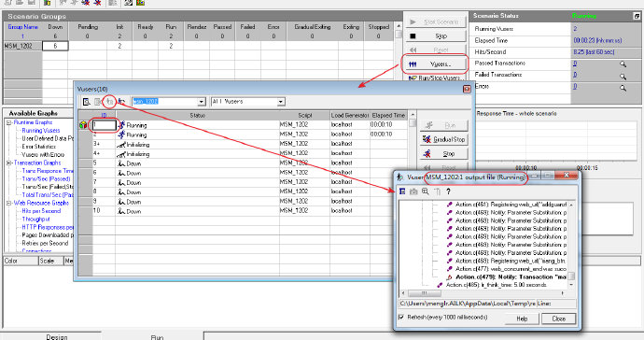
Task: Click Down count cell for MSM_1202
Action: click(x=55, y=46)
